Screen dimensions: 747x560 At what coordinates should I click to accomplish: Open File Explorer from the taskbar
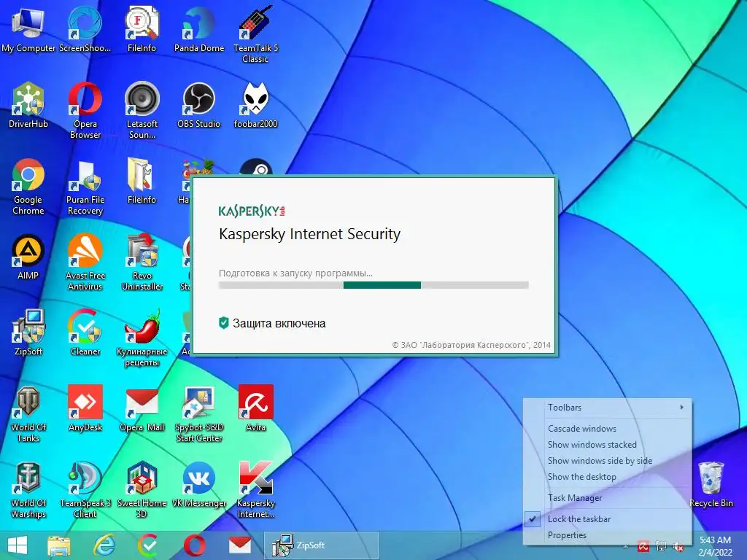[58, 545]
